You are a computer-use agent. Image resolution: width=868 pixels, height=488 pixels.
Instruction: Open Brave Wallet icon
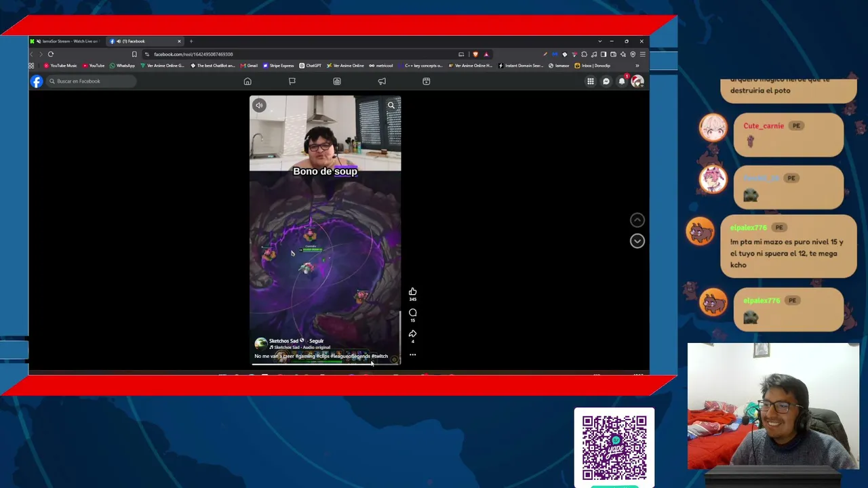point(614,54)
